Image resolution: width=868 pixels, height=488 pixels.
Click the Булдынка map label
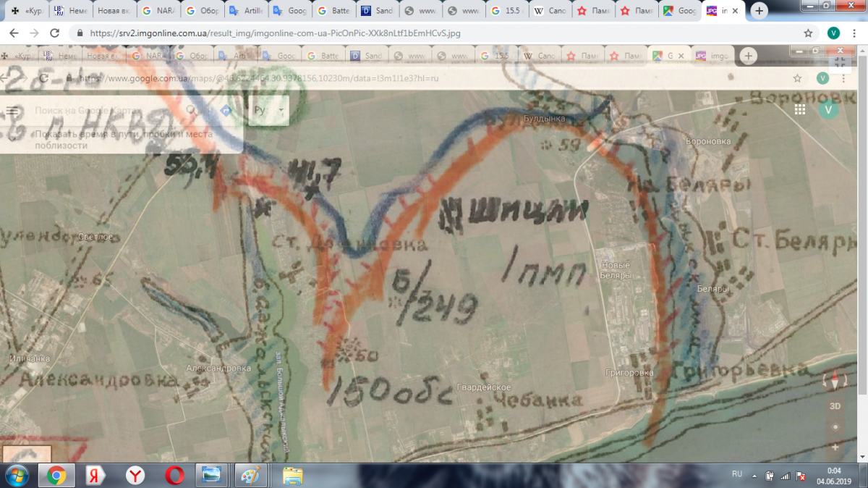(545, 118)
